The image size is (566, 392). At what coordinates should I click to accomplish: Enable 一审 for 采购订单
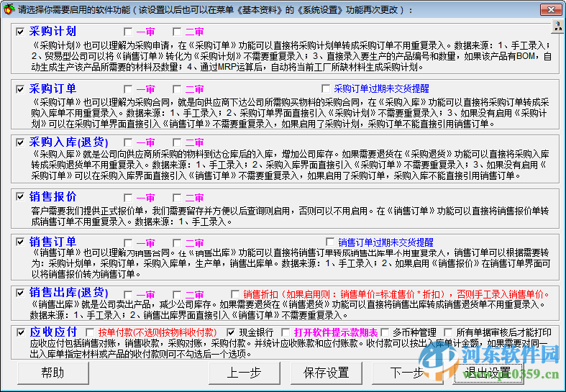128,88
